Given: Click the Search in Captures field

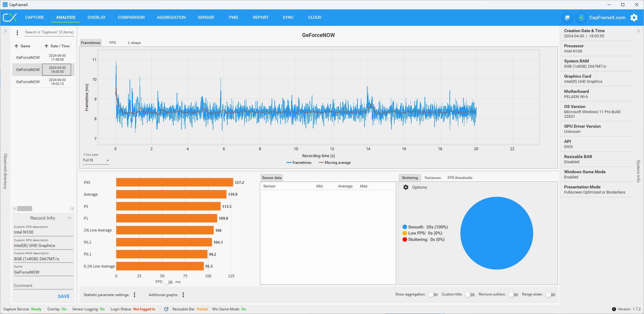Looking at the screenshot, I should click(x=49, y=32).
